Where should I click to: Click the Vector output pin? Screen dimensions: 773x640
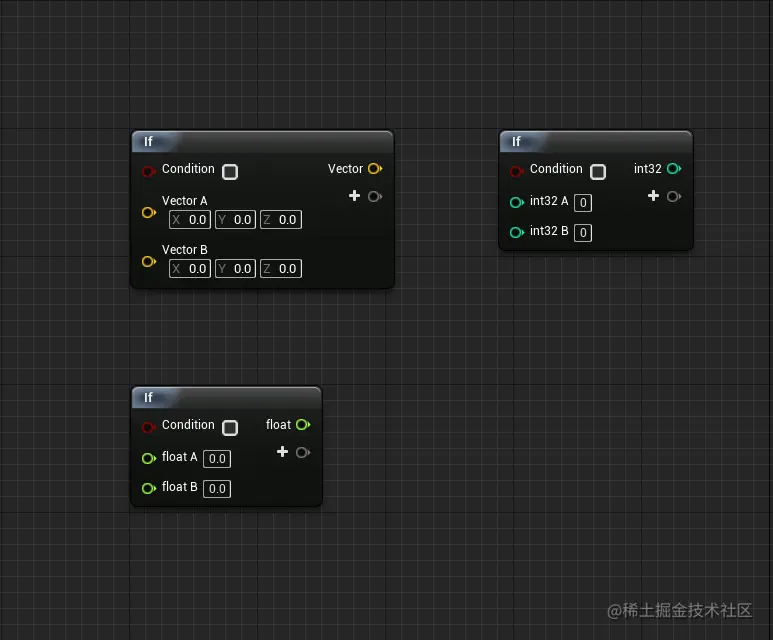click(375, 169)
